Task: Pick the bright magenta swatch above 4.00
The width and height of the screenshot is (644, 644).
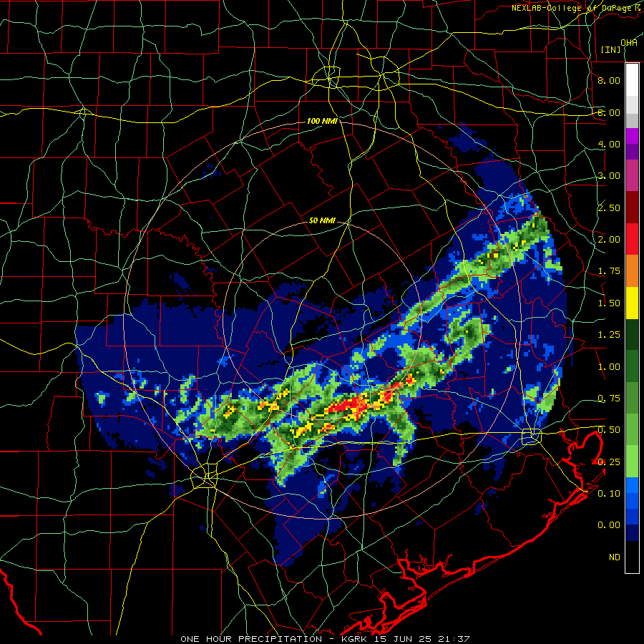Action: pos(632,136)
